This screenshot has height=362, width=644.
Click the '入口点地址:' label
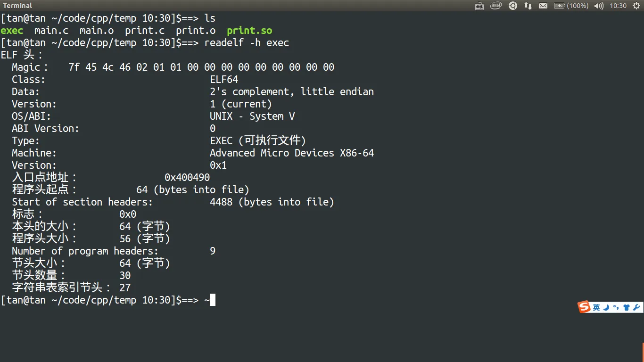point(44,178)
